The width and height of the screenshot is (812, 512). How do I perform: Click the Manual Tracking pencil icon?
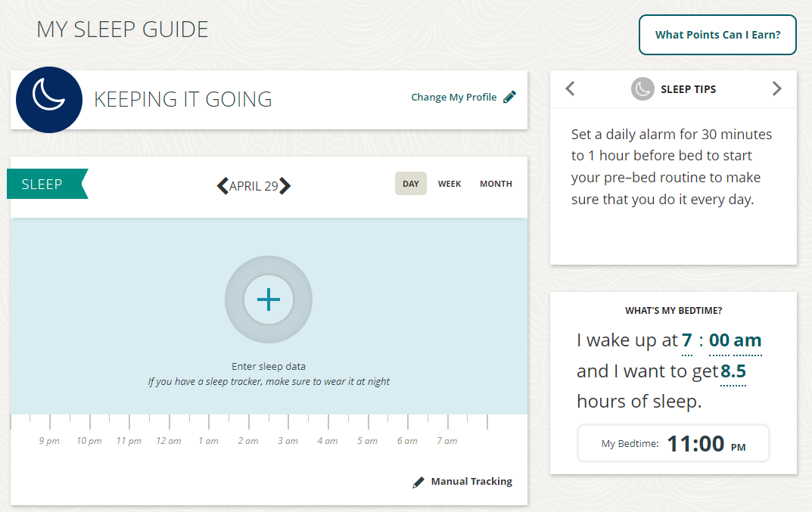pos(418,482)
